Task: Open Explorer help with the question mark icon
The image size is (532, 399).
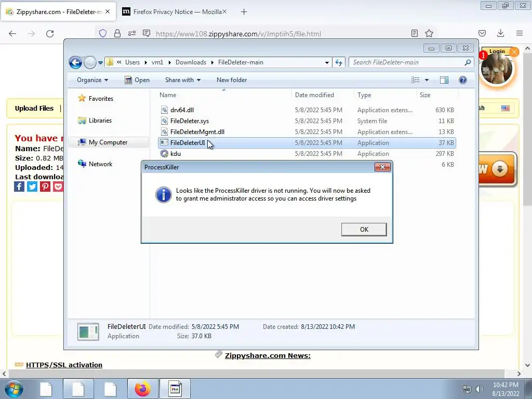Action: 463,80
